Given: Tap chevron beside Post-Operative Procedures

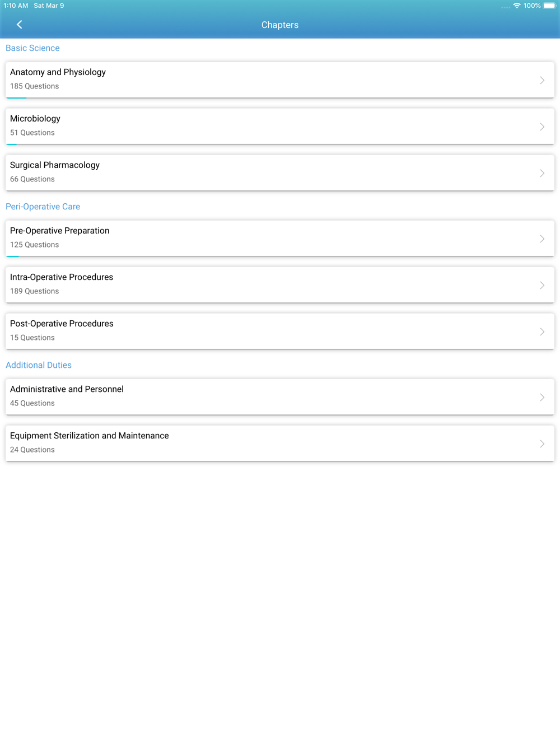Looking at the screenshot, I should (x=542, y=332).
